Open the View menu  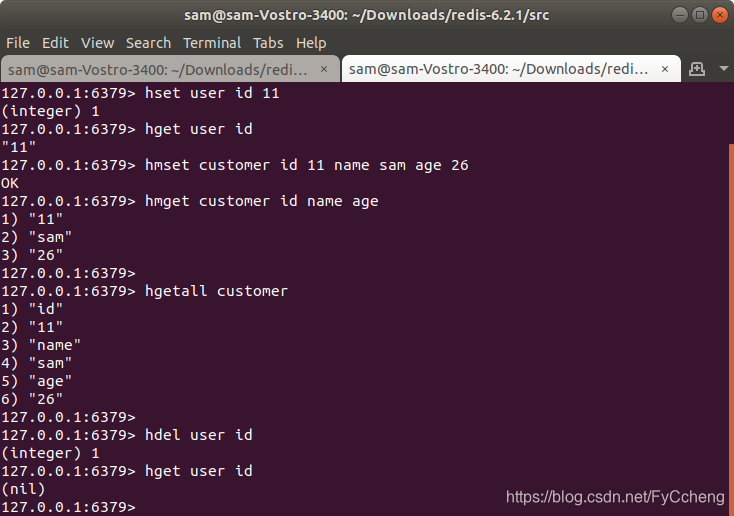click(97, 43)
